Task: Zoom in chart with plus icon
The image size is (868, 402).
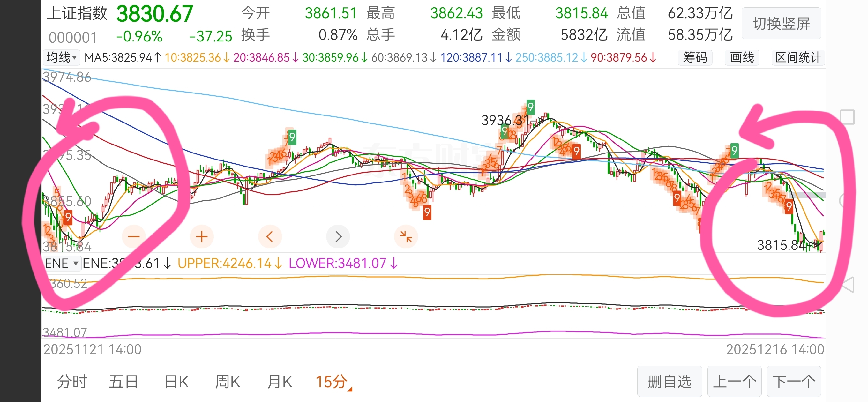Action: tap(201, 236)
